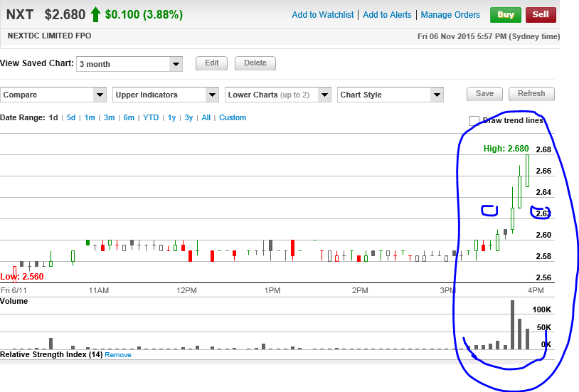Screen dimensions: 579x392
Task: Click the final green candlestick at 2.68
Action: point(527,171)
